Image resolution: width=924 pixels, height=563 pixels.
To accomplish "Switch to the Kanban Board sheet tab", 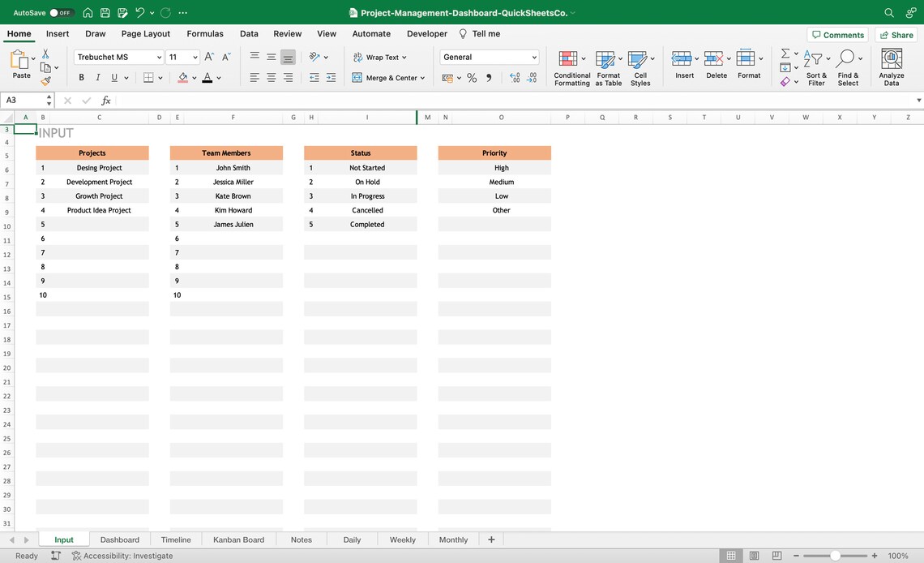I will tap(238, 539).
